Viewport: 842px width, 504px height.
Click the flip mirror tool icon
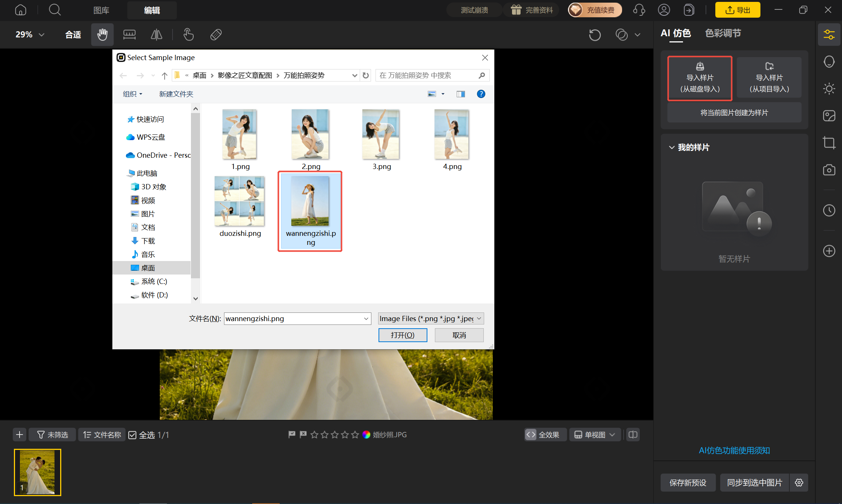tap(156, 35)
